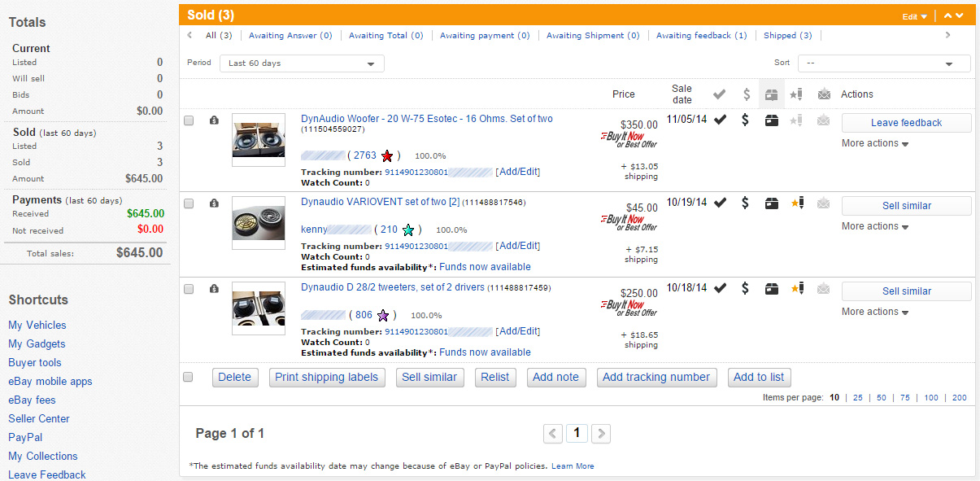Switch to the Shipped (3) tab
This screenshot has height=481, width=980.
787,36
